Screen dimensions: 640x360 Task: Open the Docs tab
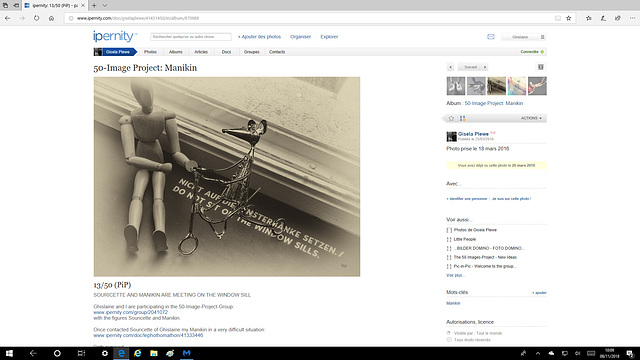click(226, 52)
